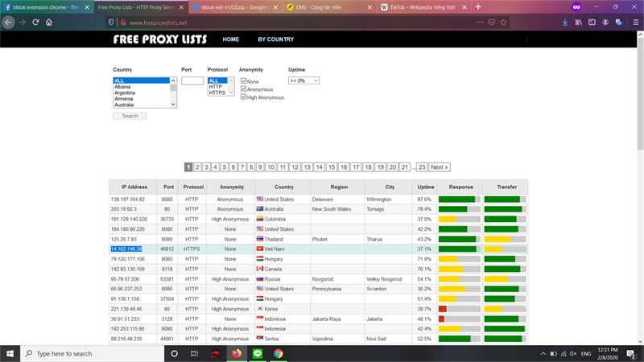The height and width of the screenshot is (362, 644).
Task: Click the tracking protection shield icon
Action: coord(110,23)
